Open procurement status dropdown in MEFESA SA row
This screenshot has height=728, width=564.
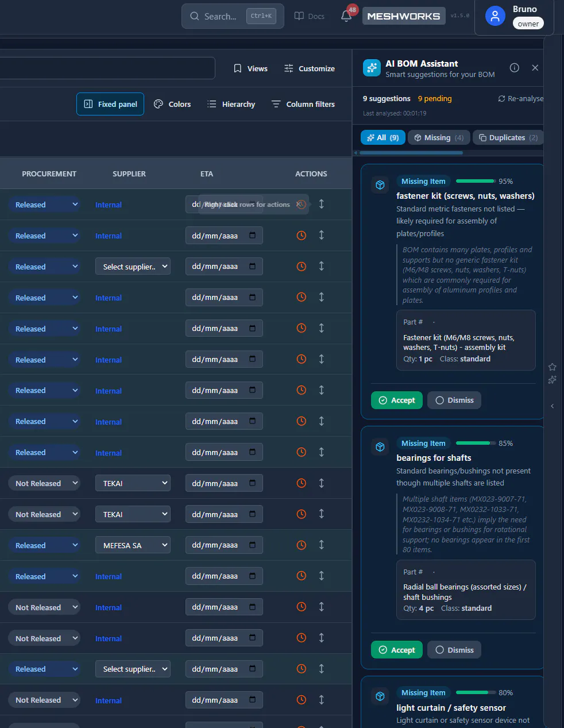[44, 545]
